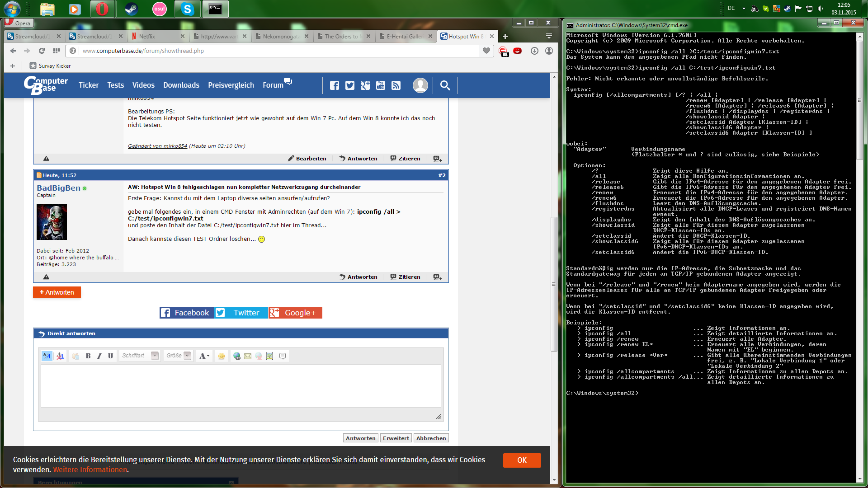This screenshot has height=488, width=868.
Task: Open the Größe size dropdown
Action: (x=188, y=356)
